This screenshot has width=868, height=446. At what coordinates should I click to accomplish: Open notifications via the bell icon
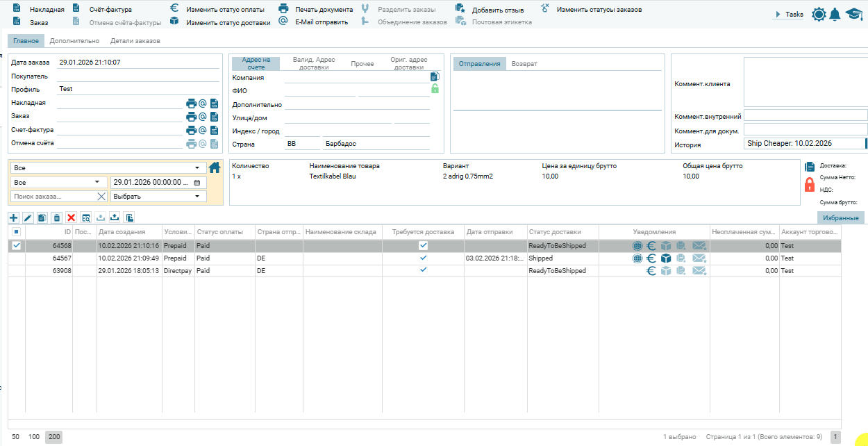[835, 15]
